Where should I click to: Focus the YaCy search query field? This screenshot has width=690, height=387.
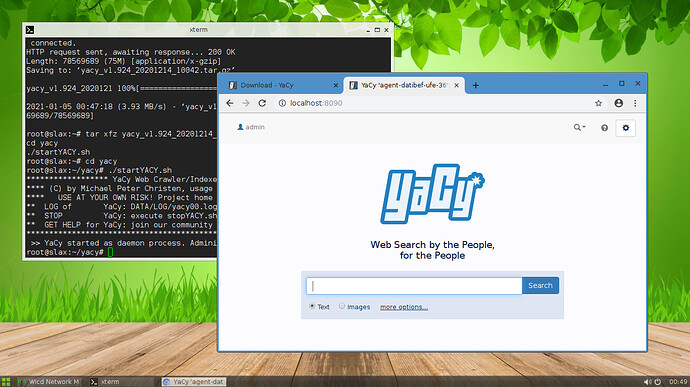click(414, 286)
